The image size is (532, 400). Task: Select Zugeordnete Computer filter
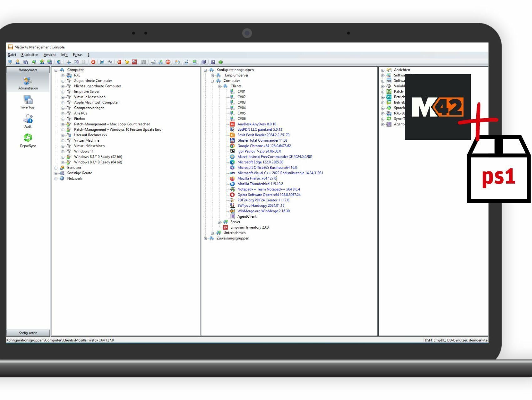[x=93, y=81]
